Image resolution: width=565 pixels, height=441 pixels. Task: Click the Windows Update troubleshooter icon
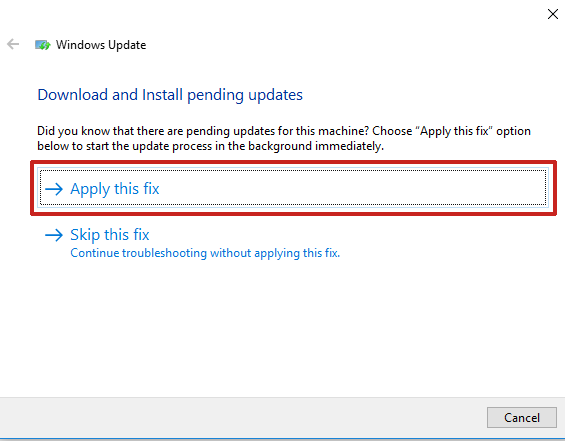(x=43, y=45)
